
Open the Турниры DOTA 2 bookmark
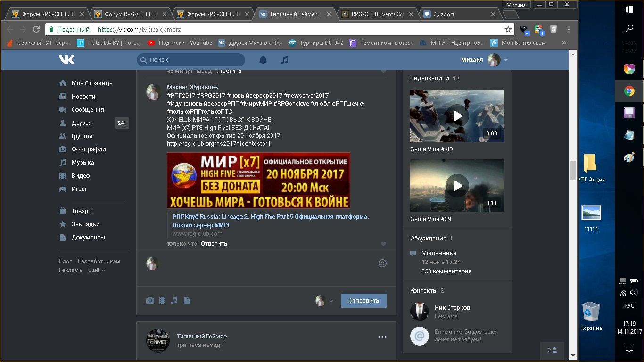tap(316, 43)
